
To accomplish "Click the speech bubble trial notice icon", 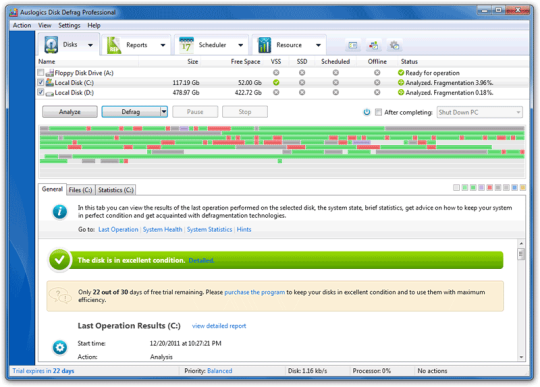I will pyautogui.click(x=60, y=295).
